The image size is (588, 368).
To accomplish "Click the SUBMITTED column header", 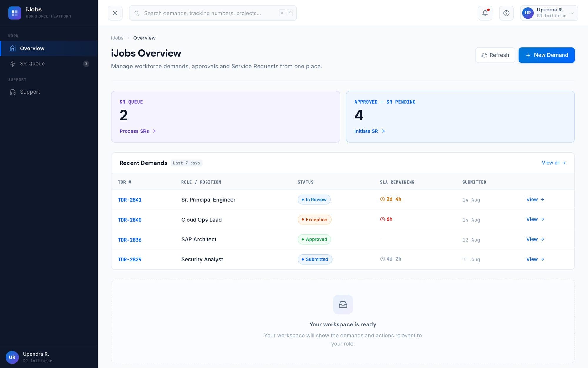I will point(474,182).
